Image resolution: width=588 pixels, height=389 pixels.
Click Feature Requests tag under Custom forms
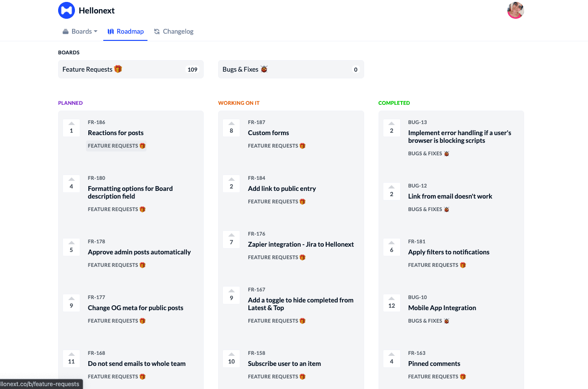tap(277, 146)
